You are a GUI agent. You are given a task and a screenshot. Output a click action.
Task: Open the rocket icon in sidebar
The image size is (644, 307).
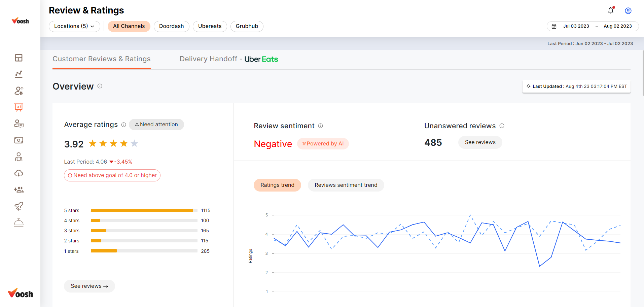[x=19, y=206]
